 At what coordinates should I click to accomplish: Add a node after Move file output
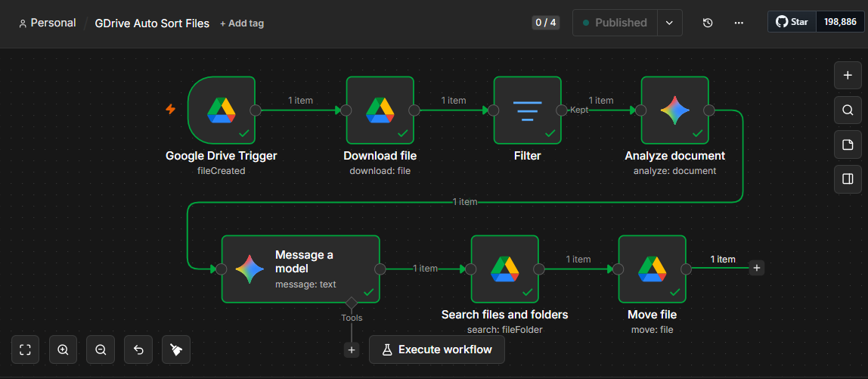click(x=757, y=269)
